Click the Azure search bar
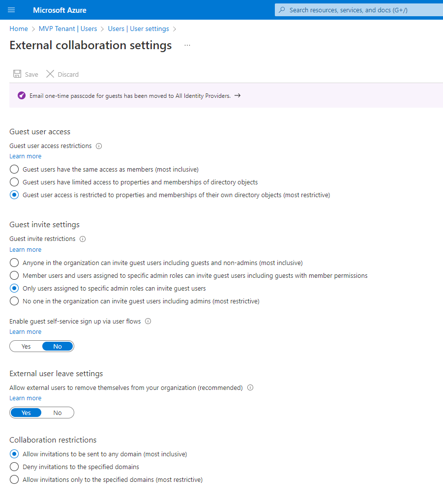Image resolution: width=443 pixels, height=504 pixels. [359, 10]
